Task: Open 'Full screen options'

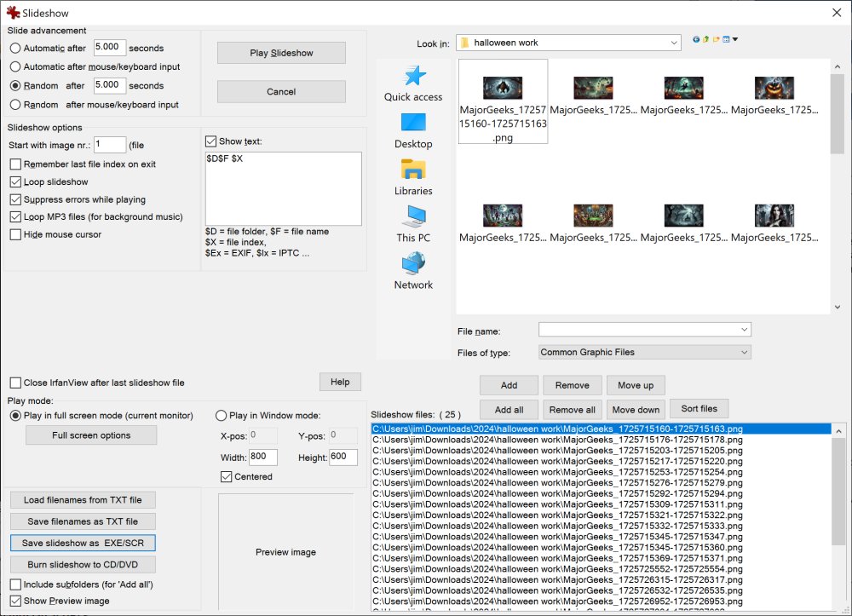Action: coord(91,435)
